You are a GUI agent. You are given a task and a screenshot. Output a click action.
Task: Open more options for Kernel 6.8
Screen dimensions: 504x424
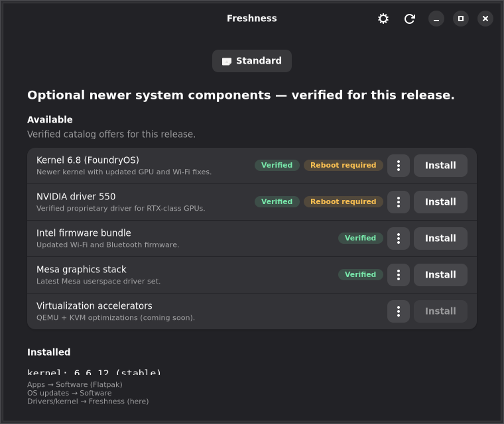399,166
